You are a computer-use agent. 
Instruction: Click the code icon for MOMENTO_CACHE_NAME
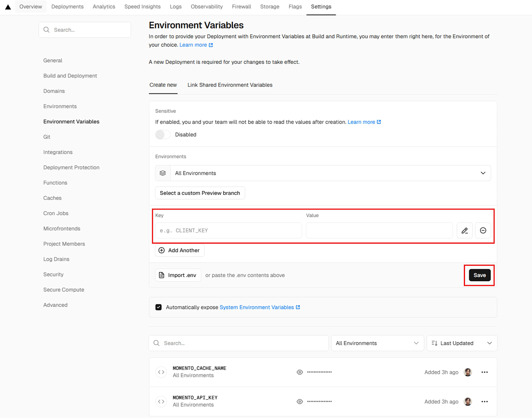161,372
